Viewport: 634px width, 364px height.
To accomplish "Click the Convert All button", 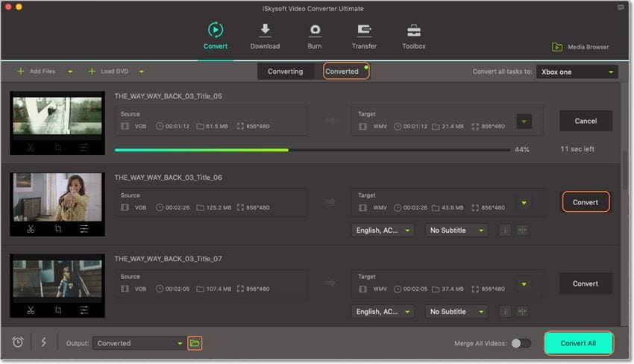I will [578, 343].
